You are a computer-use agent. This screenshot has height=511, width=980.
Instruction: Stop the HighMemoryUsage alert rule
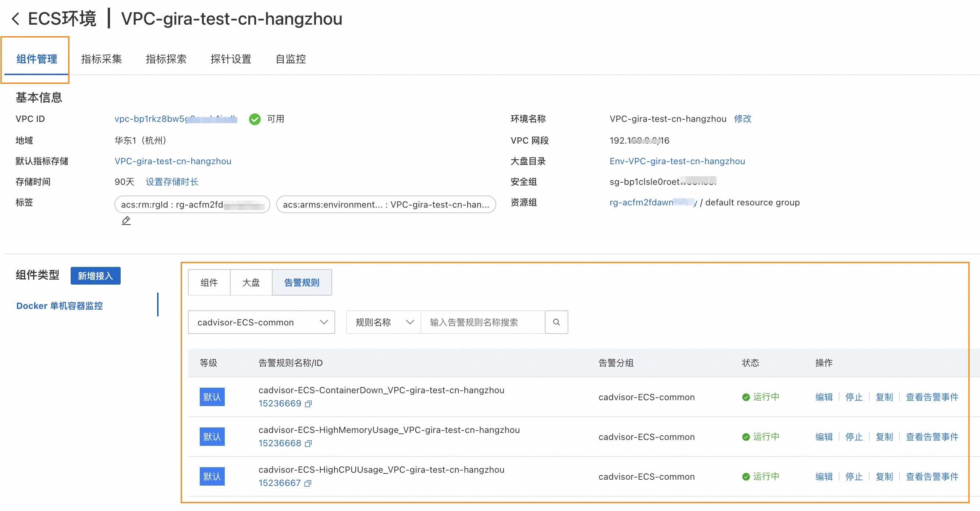[x=853, y=437]
